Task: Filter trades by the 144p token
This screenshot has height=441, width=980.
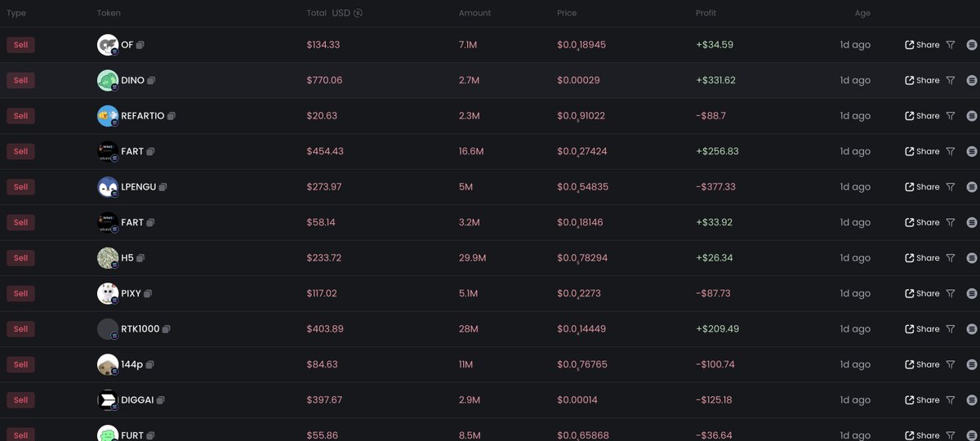Action: 950,364
